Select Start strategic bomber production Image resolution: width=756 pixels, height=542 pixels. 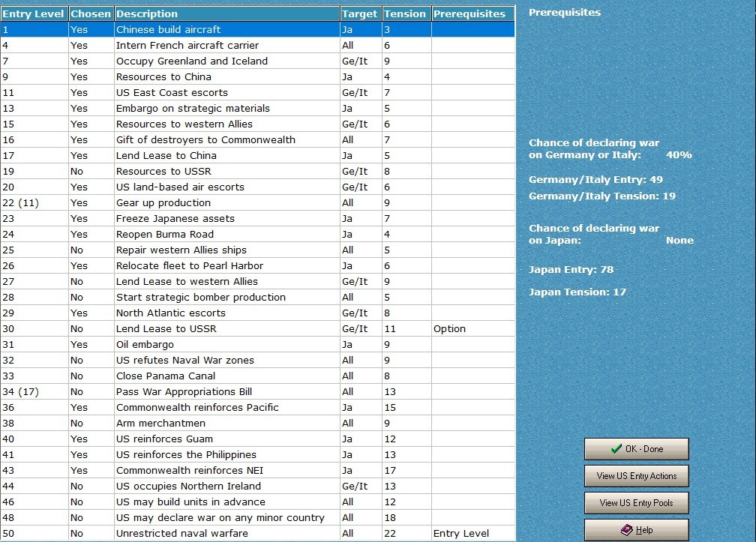(257, 298)
